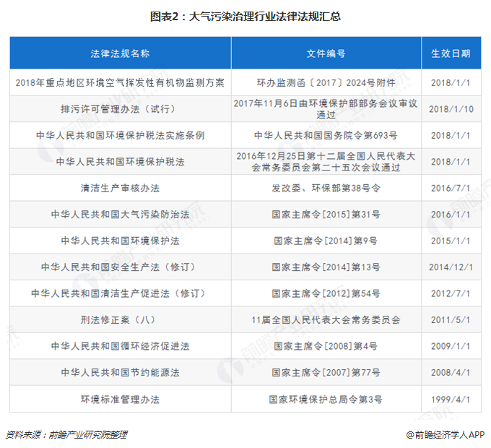Select the effective date 2018/1/10
491x448 pixels.
click(x=451, y=109)
